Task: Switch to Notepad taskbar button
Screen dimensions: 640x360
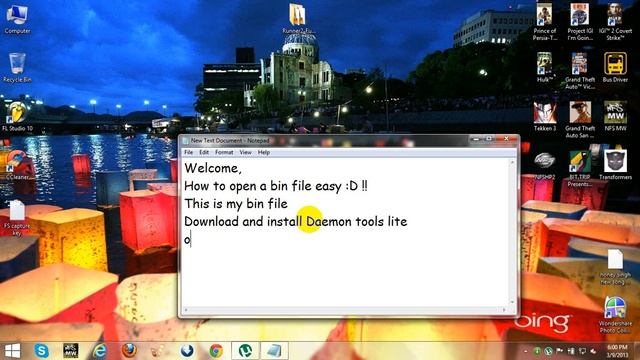Action: [x=274, y=351]
